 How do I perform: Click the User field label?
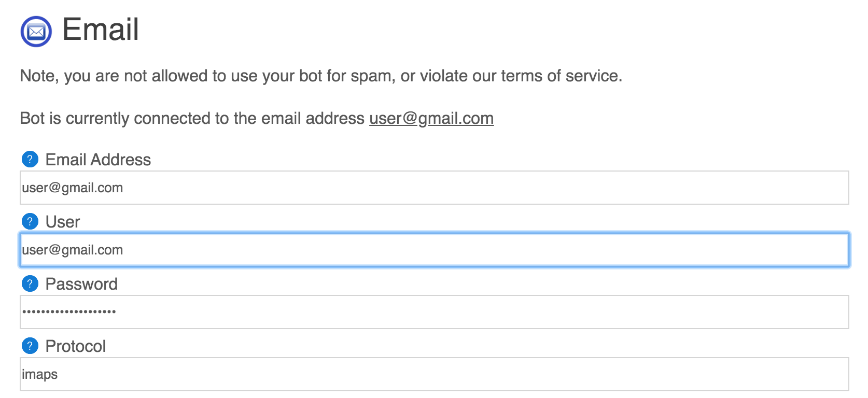63,222
